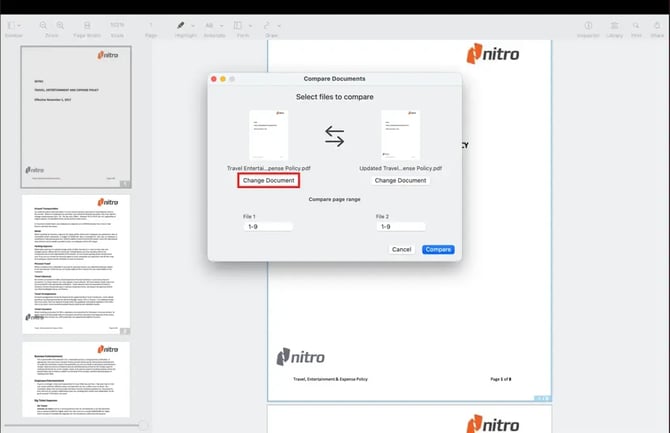Image resolution: width=670 pixels, height=433 pixels.
Task: Select the Draw tool icon
Action: tap(267, 26)
